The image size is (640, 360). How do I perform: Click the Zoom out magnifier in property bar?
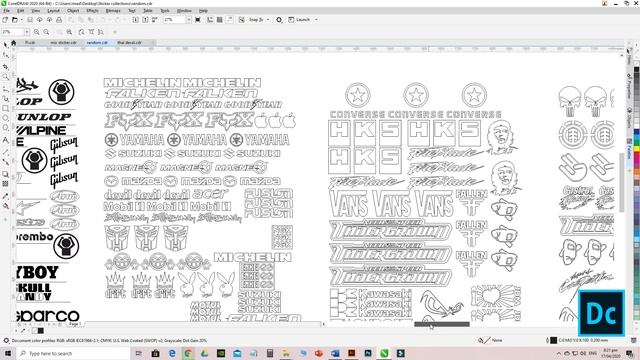click(47, 32)
